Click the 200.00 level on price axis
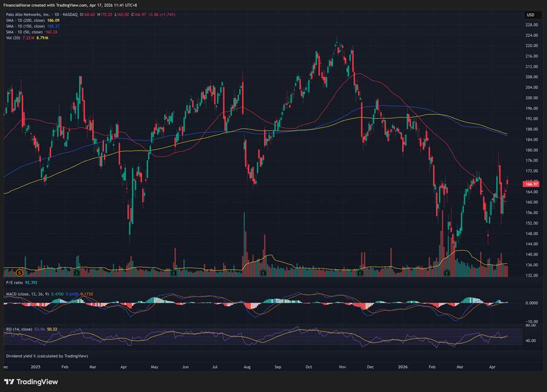This screenshot has width=547, height=392. tap(532, 98)
